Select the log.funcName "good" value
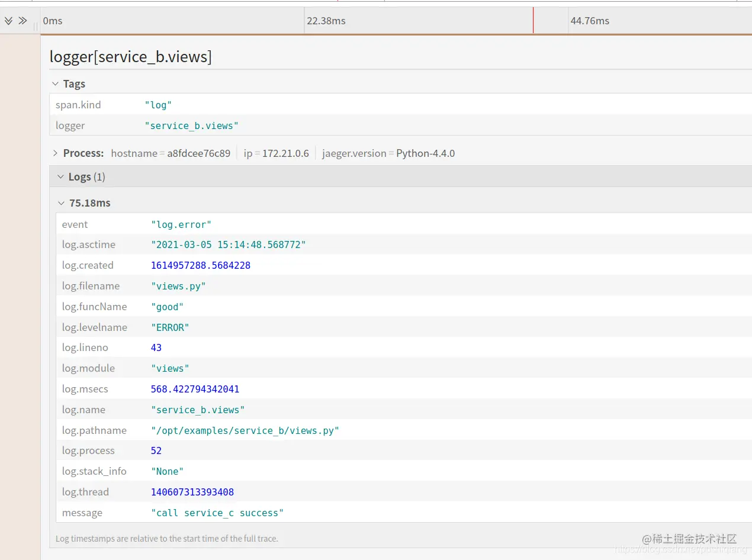Screen dimensions: 752x560 click(167, 307)
